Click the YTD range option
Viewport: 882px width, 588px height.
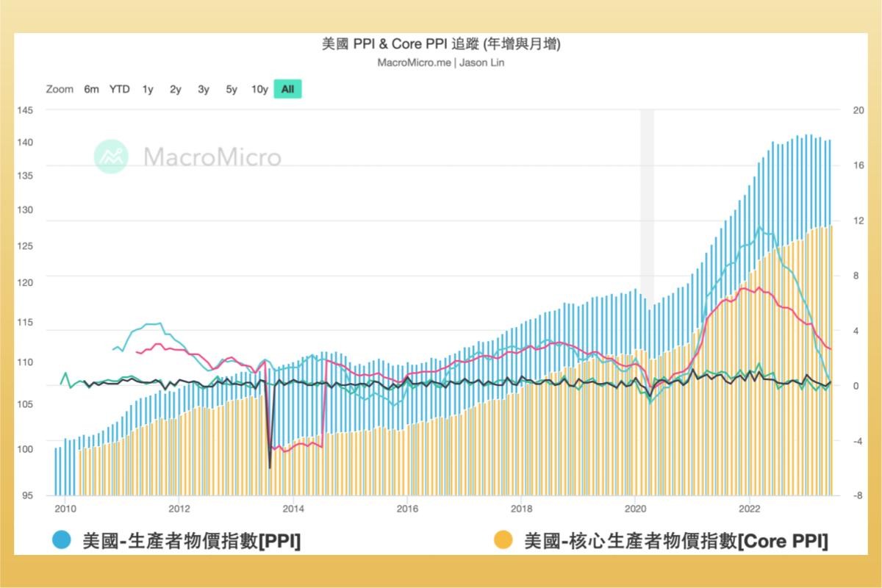pos(119,89)
